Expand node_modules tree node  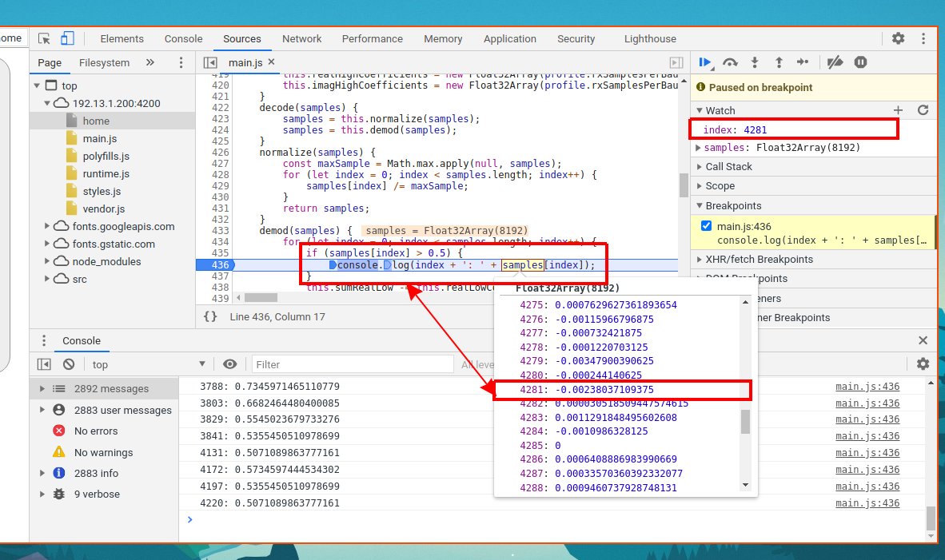(47, 261)
